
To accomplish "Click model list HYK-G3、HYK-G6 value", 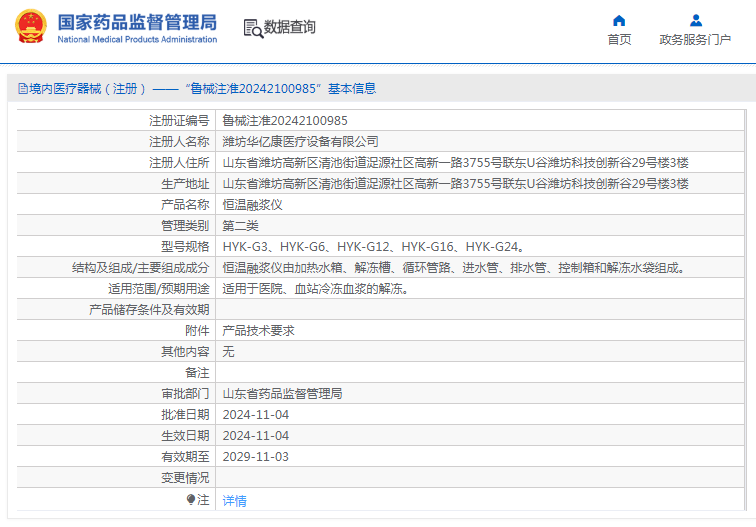I will pos(374,247).
